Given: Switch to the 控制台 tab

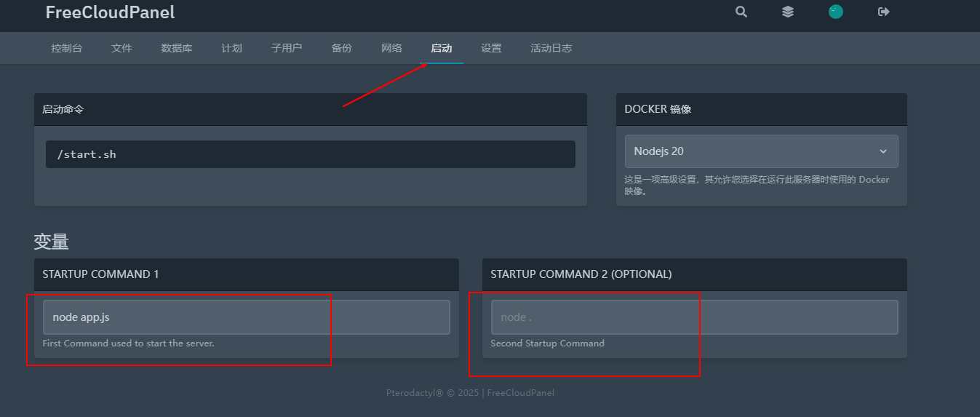Looking at the screenshot, I should tap(67, 48).
